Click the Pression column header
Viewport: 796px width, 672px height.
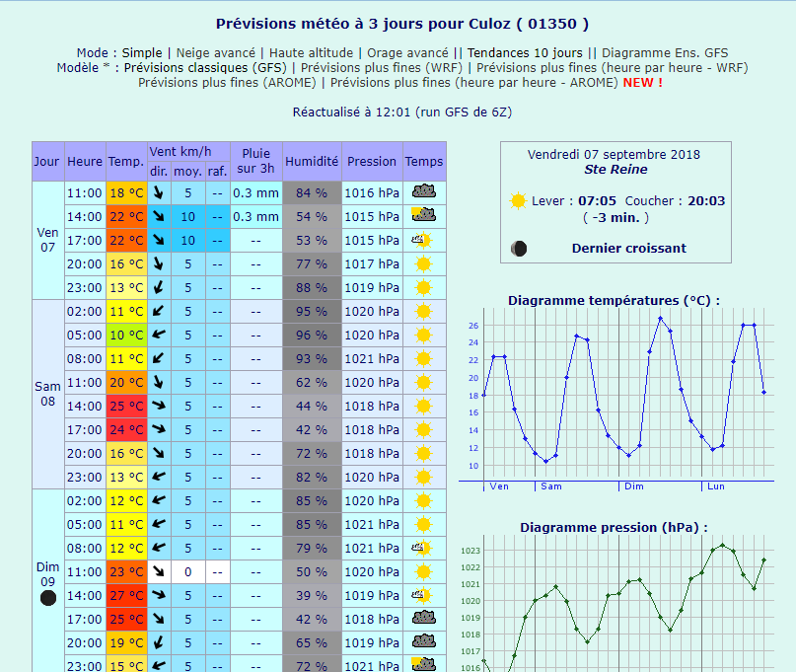[372, 162]
